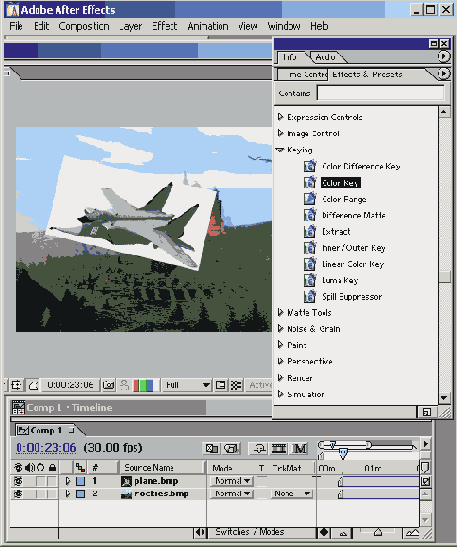The image size is (457, 547).
Task: Hide the plane.bmp layer video
Action: 18,481
